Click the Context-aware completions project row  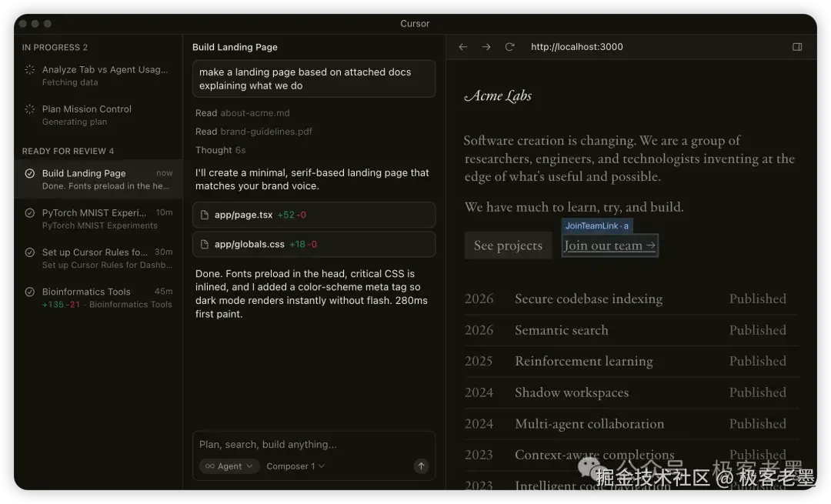point(631,456)
